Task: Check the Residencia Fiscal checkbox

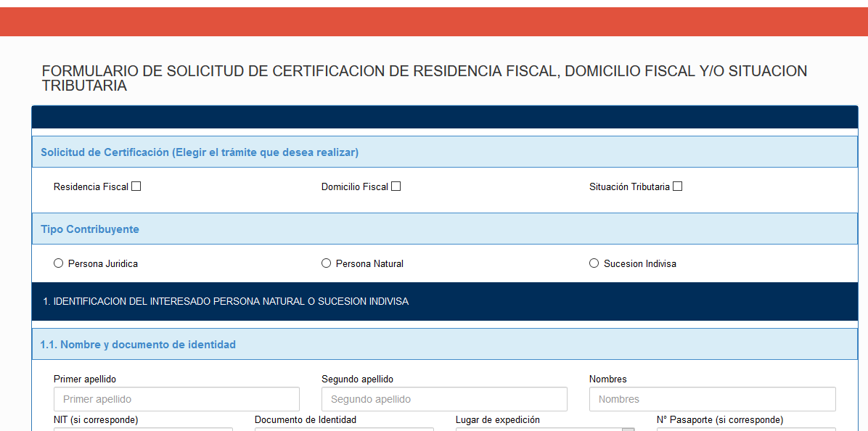Action: (136, 186)
